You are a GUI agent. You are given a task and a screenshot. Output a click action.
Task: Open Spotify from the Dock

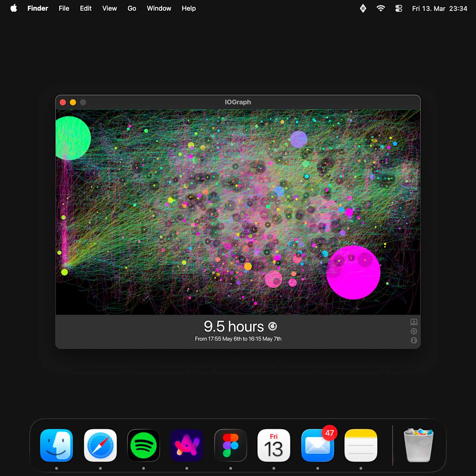tap(144, 445)
